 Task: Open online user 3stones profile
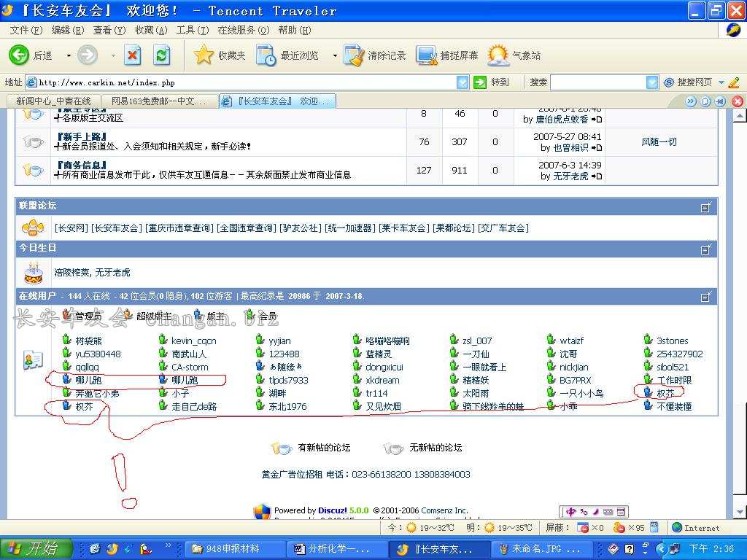[672, 341]
